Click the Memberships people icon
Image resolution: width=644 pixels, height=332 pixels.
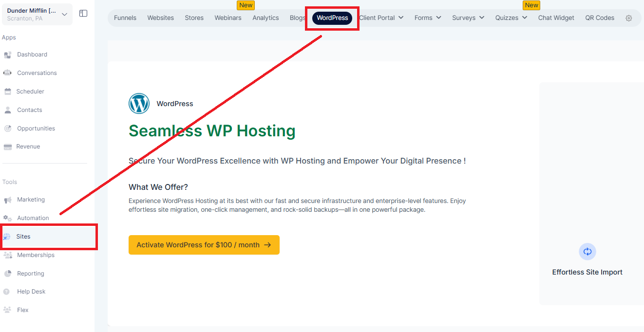[x=7, y=255]
